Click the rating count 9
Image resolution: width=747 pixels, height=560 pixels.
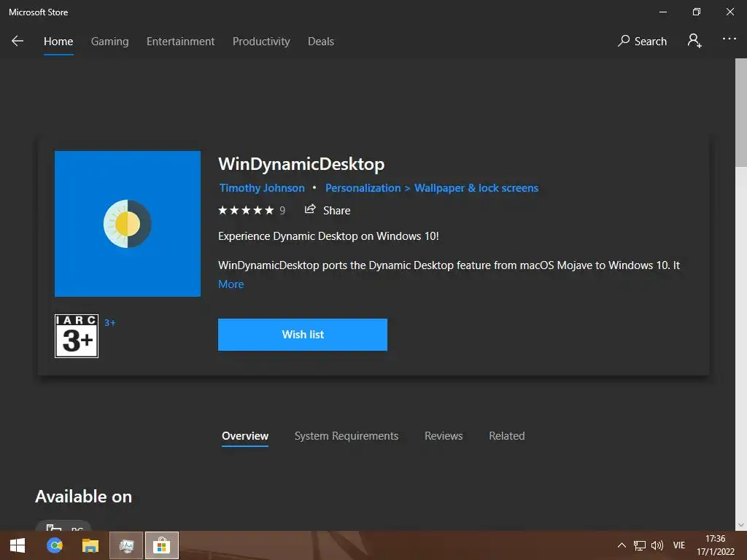[x=282, y=211]
